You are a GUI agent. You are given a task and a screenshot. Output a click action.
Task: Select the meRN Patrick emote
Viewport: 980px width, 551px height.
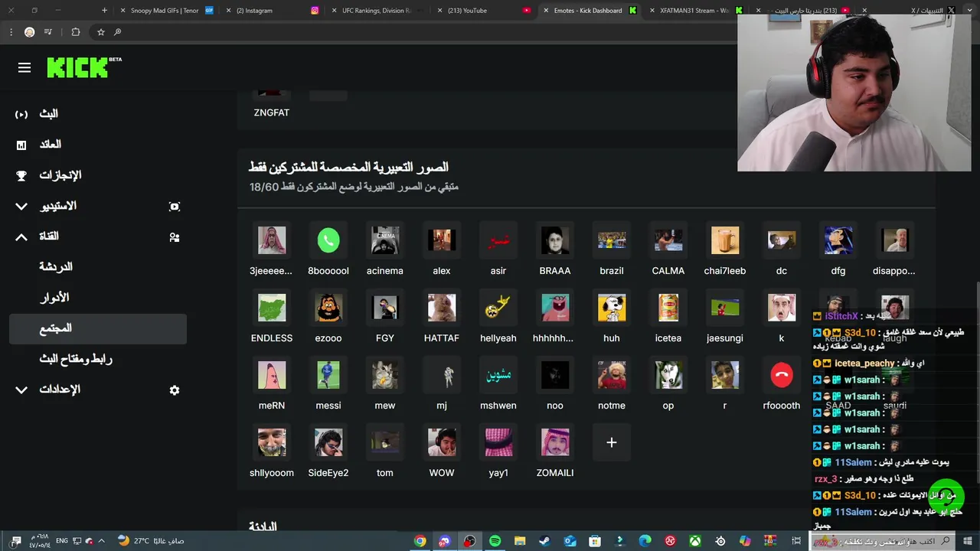272,375
